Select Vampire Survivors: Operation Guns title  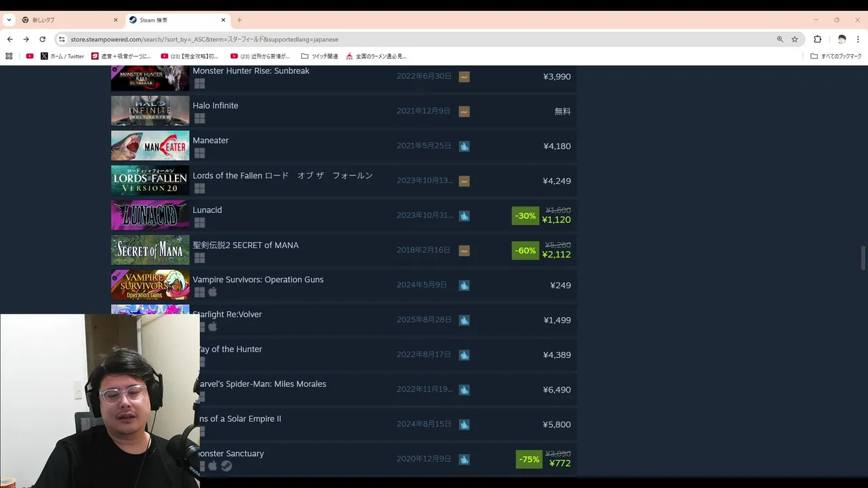(x=258, y=280)
